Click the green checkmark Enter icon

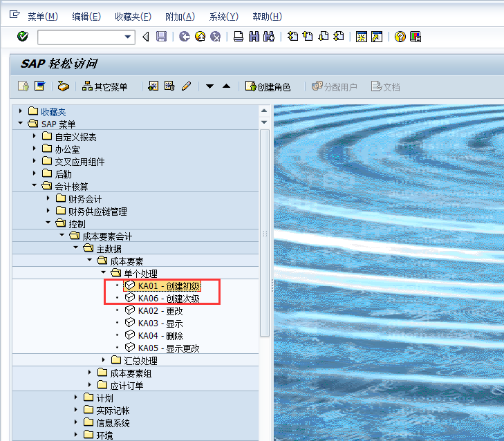coord(23,37)
